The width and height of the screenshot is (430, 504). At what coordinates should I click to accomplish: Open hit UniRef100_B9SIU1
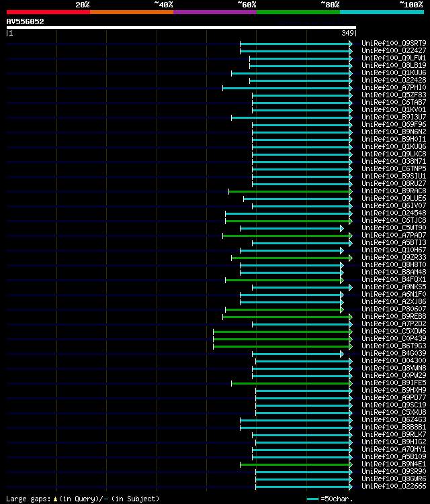coord(394,176)
